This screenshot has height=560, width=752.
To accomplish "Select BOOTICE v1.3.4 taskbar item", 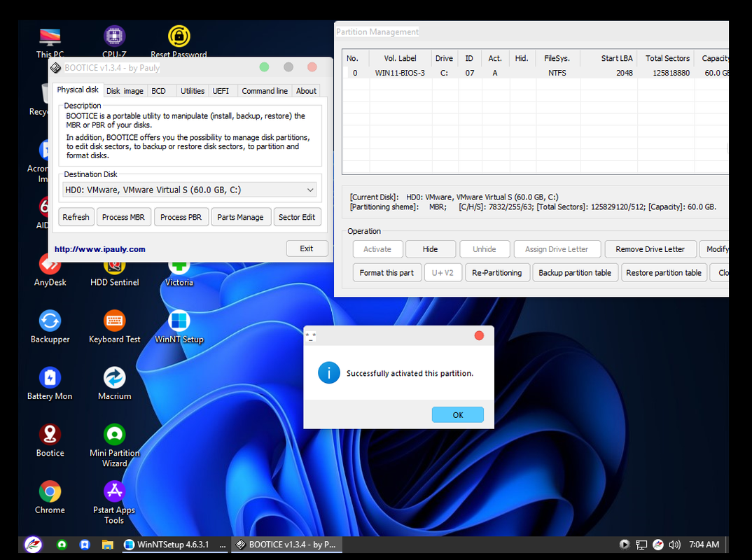I will 287,545.
